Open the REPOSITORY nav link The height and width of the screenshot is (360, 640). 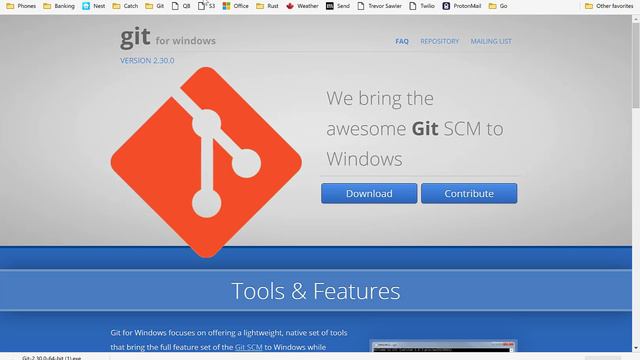tap(440, 41)
